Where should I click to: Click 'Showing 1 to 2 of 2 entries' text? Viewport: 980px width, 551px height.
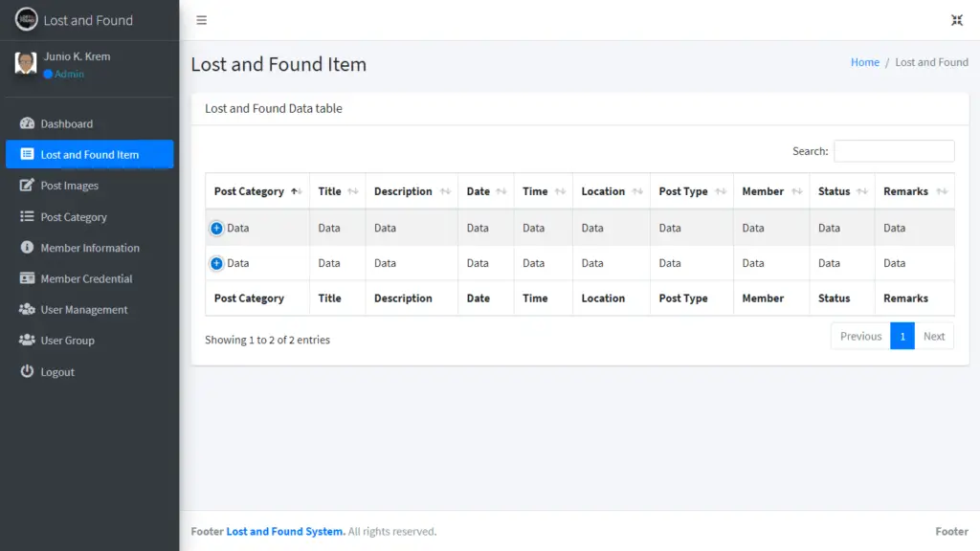(268, 340)
